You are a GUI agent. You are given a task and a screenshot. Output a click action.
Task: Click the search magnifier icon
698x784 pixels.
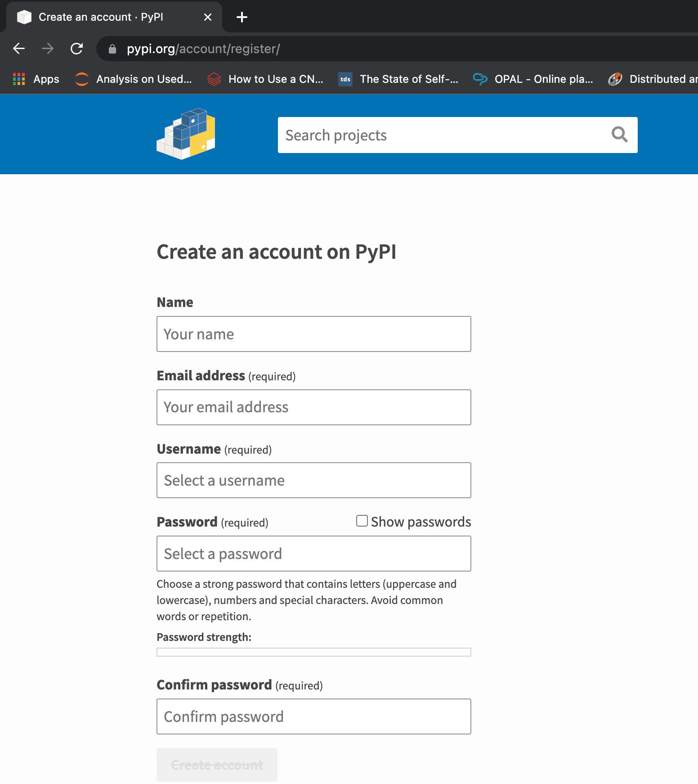coord(619,135)
